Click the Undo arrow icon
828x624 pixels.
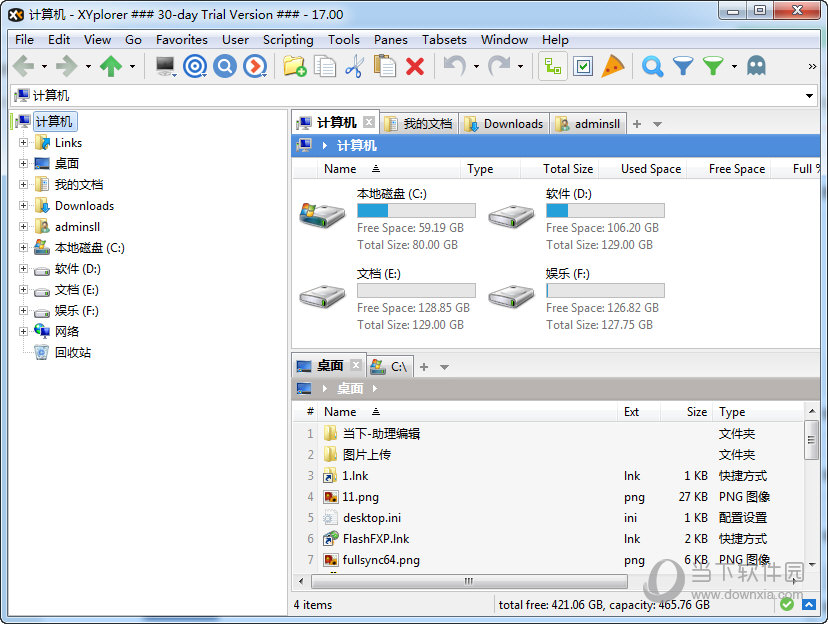[x=455, y=66]
